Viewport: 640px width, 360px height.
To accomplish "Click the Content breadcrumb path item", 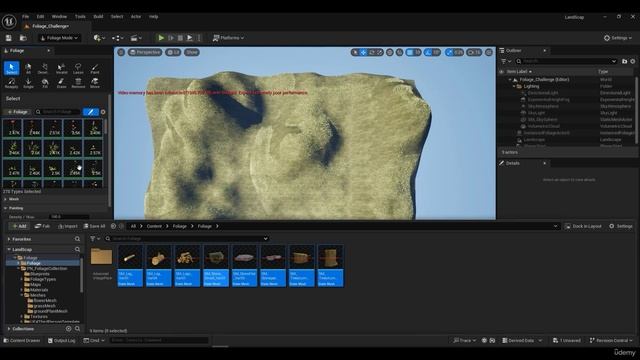I will tap(154, 226).
